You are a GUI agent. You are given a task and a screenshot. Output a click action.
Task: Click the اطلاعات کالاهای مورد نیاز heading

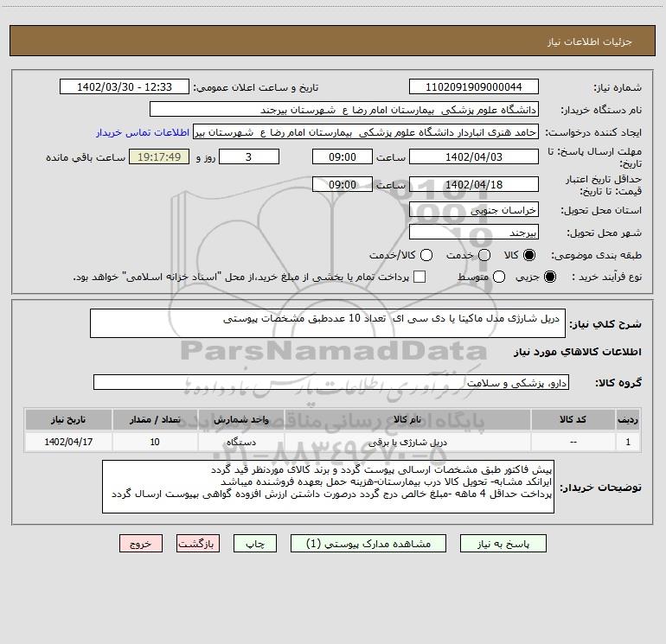point(578,352)
